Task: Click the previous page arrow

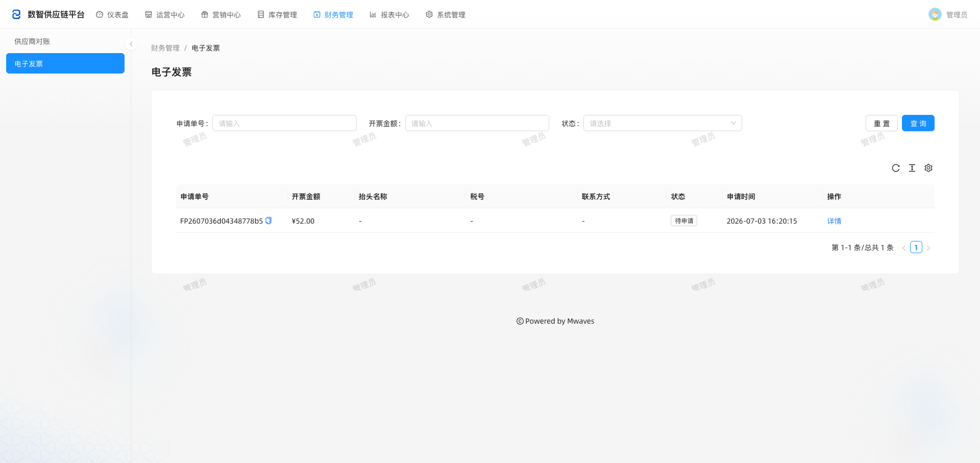Action: click(x=904, y=248)
